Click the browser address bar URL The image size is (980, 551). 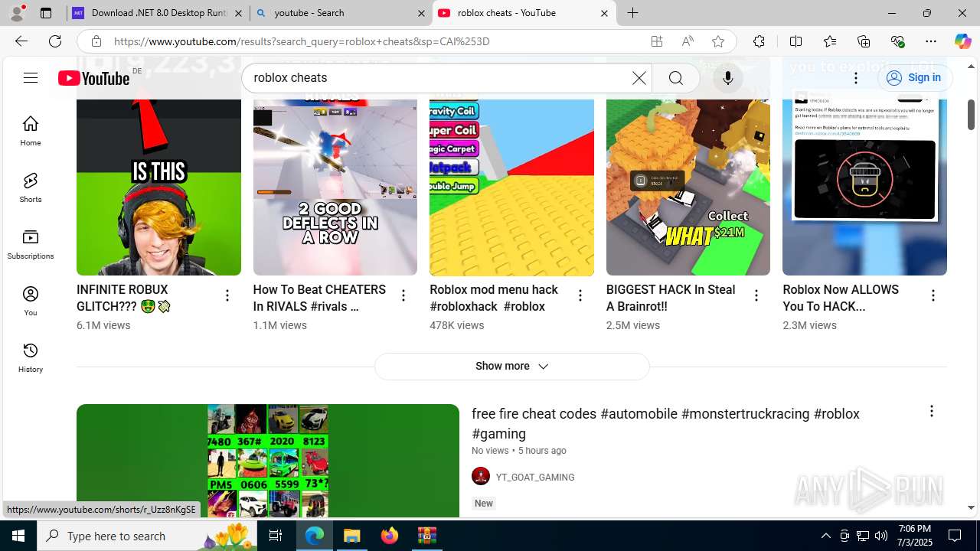302,41
